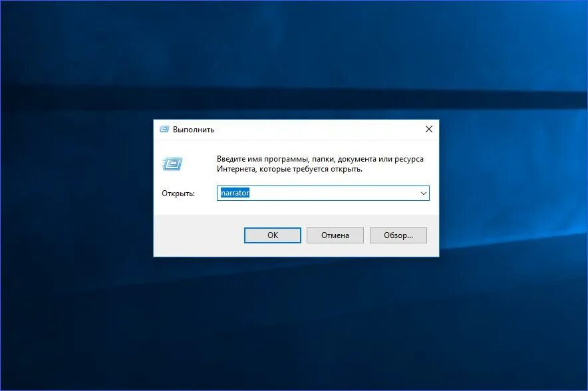The width and height of the screenshot is (588, 391).
Task: Open the Открыть history dropdown arrow
Action: 424,193
